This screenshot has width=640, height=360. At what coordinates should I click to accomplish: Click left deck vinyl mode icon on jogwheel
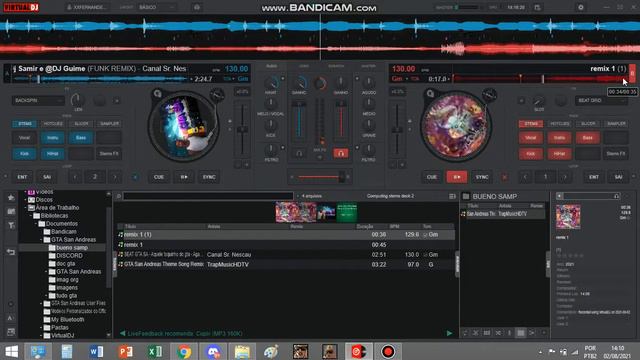click(158, 94)
